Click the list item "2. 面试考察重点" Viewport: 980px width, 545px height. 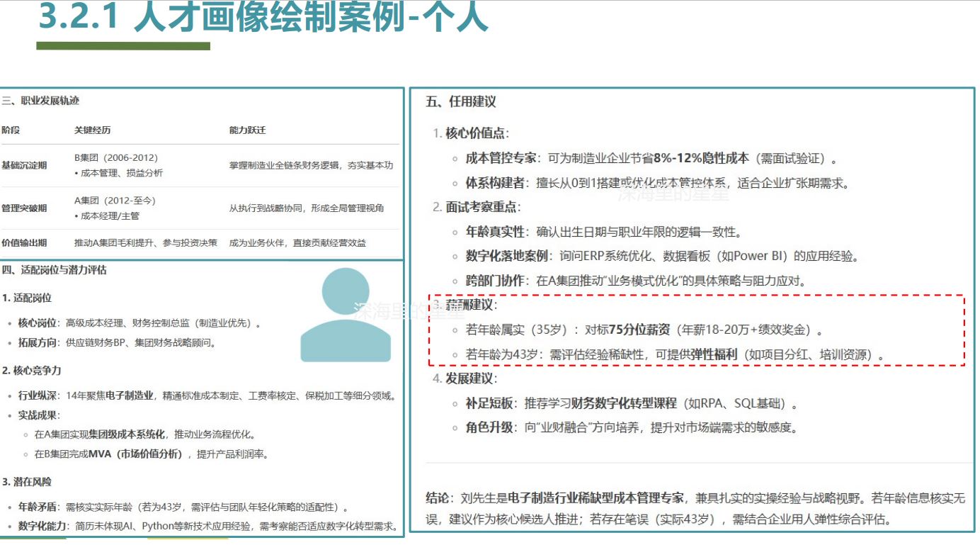pyautogui.click(x=477, y=208)
